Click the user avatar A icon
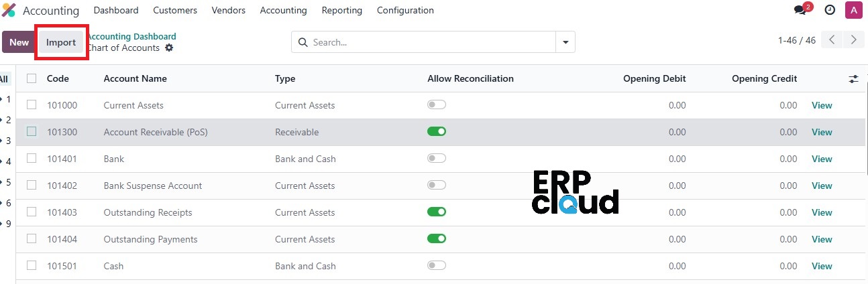Viewport: 868px width, 284px height. [854, 10]
